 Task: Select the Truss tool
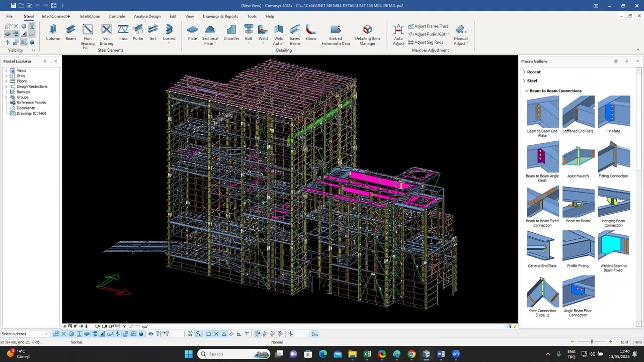pyautogui.click(x=123, y=33)
